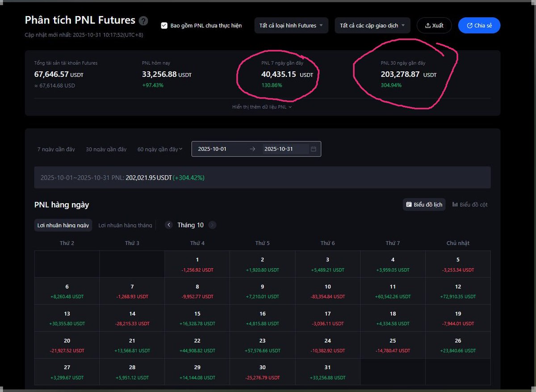
Task: Click day 31 cell with +33,256.88 USDT
Action: pos(328,372)
